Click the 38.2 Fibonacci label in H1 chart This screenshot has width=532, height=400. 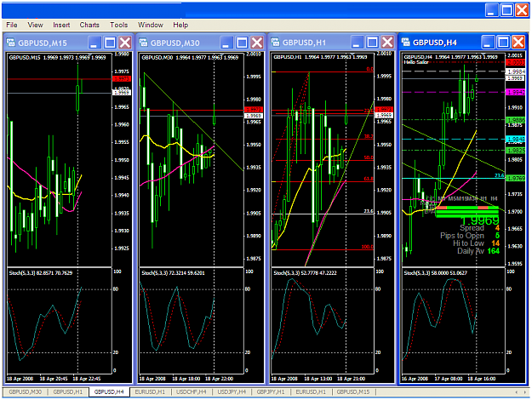369,136
